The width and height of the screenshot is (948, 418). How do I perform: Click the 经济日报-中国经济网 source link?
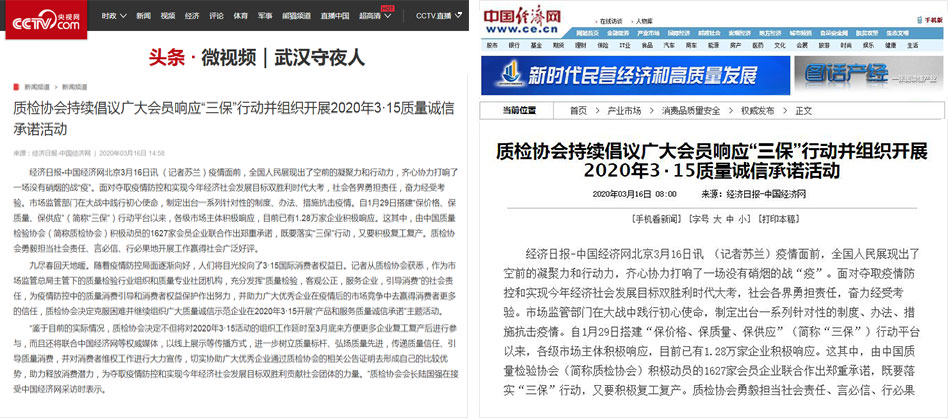(x=768, y=195)
